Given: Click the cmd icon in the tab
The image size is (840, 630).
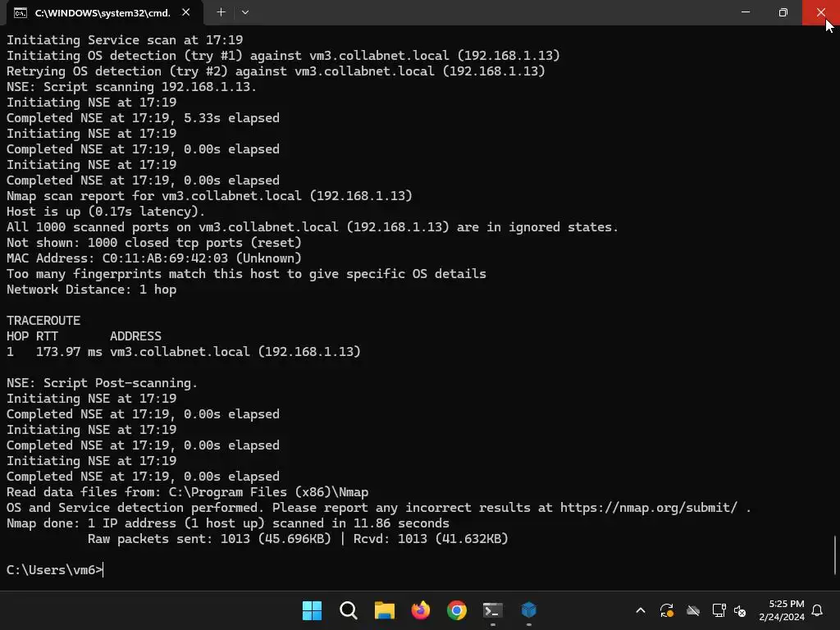Looking at the screenshot, I should 21,13.
